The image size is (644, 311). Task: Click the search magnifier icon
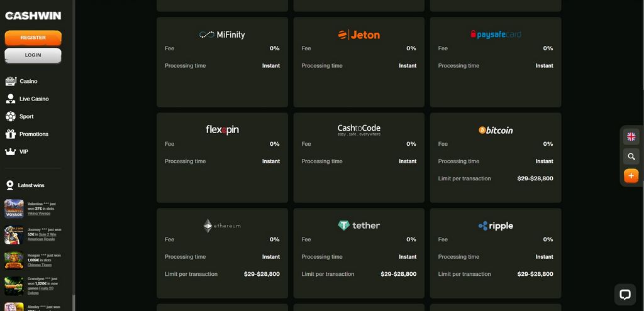click(x=631, y=156)
